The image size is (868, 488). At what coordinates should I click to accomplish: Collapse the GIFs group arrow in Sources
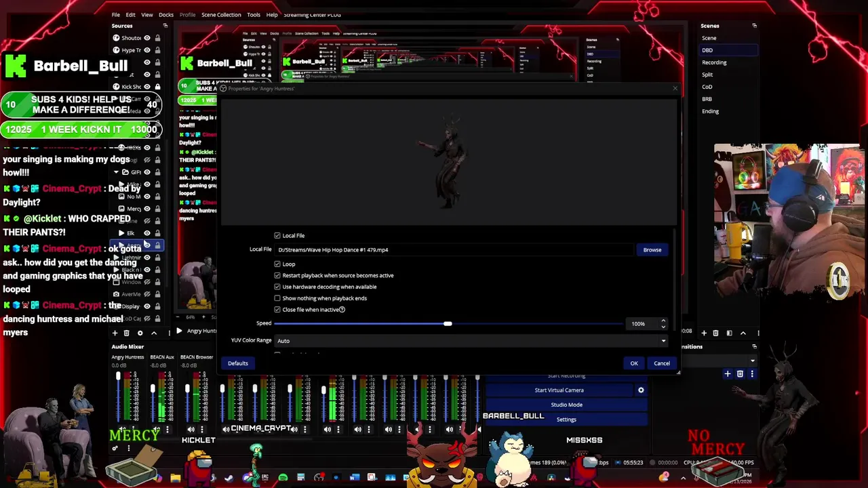click(116, 172)
